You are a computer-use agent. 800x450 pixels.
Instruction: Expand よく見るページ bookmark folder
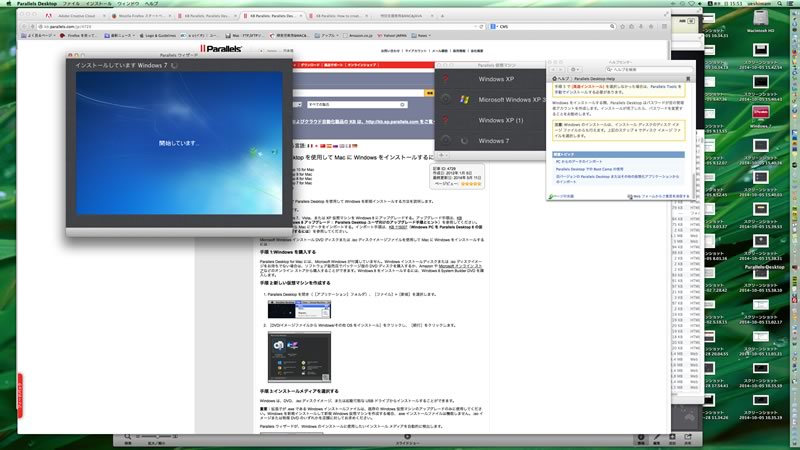click(38, 36)
